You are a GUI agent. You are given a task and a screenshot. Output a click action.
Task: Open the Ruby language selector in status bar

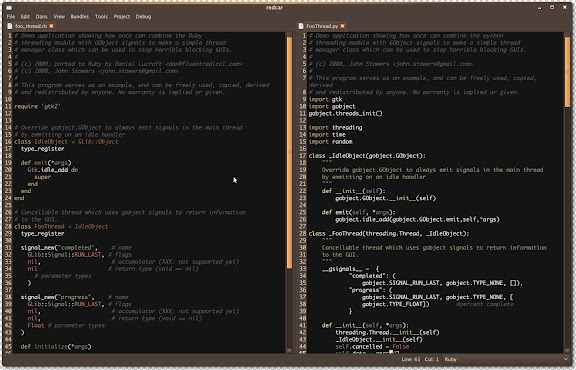coord(507,359)
